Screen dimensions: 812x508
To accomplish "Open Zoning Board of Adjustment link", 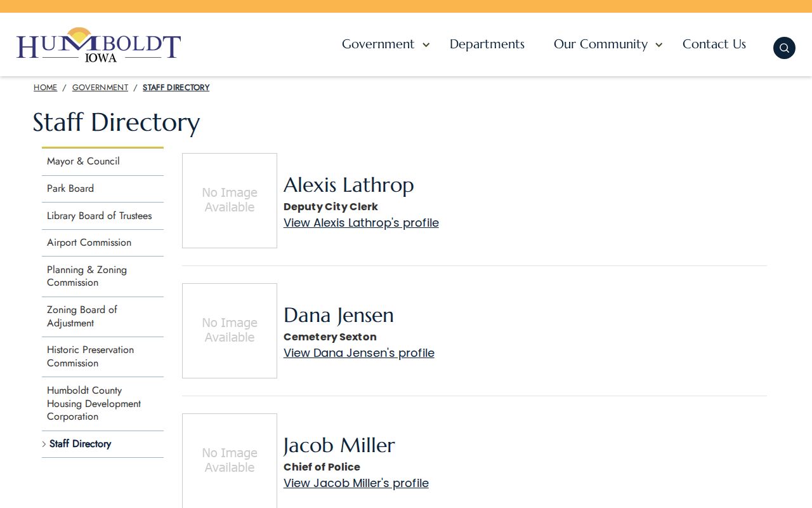I will coord(103,316).
